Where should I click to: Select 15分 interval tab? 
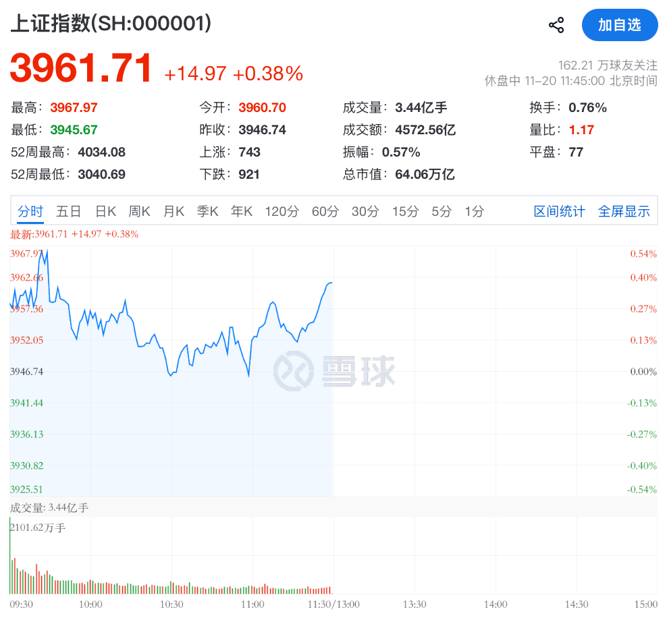(x=405, y=211)
